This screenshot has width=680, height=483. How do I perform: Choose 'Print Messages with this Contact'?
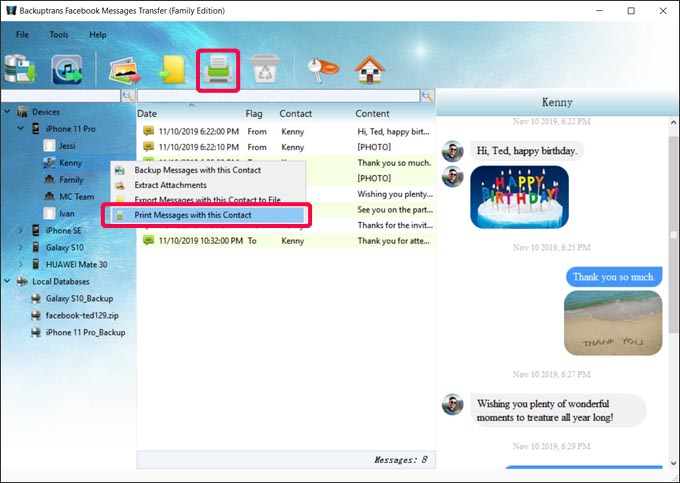point(207,215)
